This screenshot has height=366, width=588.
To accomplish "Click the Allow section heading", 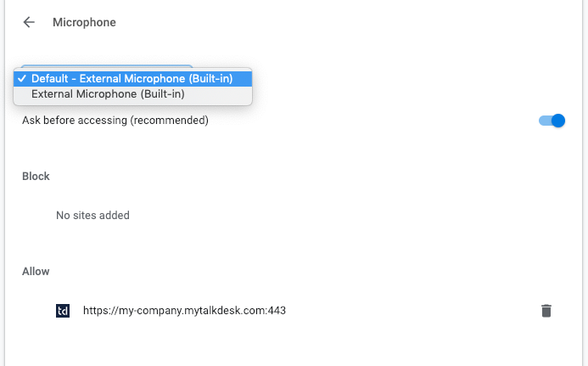I will click(x=36, y=272).
